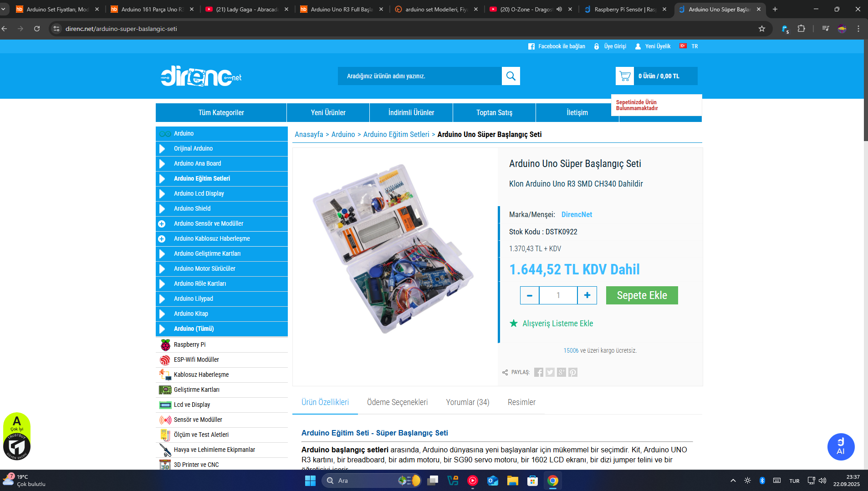Open Microsoft Store from taskbar

[533, 481]
